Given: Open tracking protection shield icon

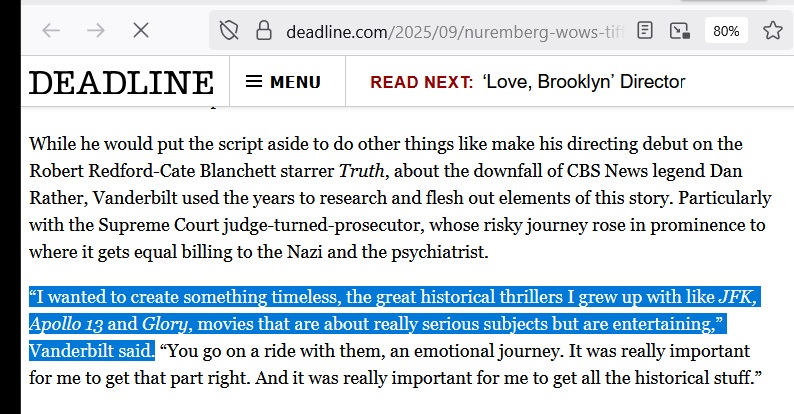Looking at the screenshot, I should [229, 31].
